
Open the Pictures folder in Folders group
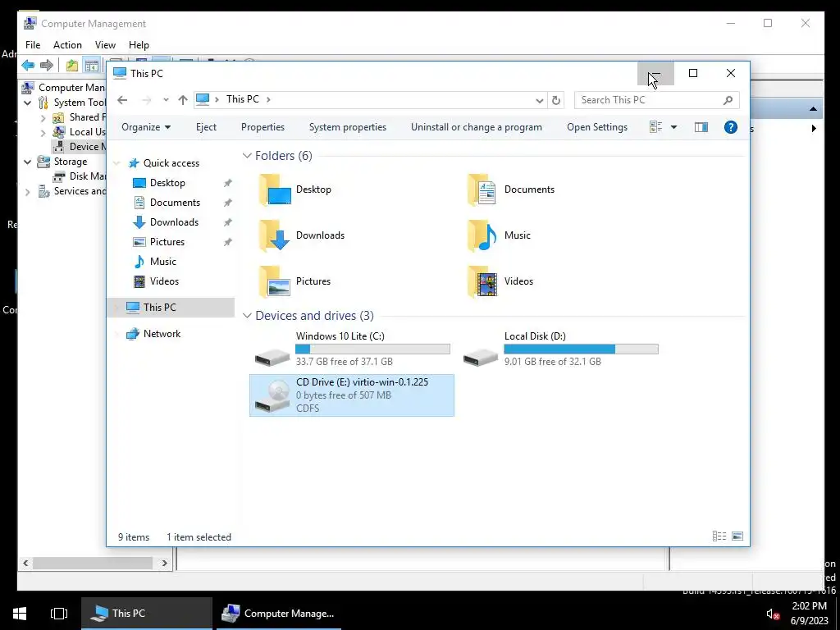tap(296, 282)
